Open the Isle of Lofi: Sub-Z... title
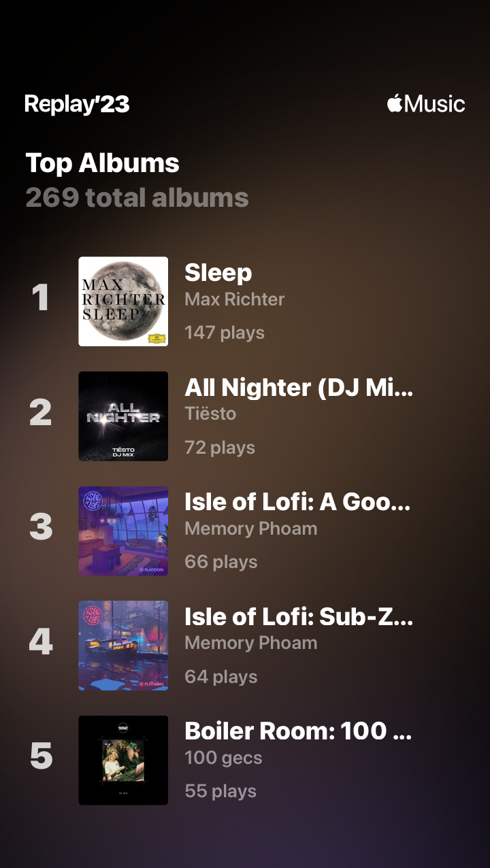Viewport: 490px width, 868px height. (x=299, y=617)
